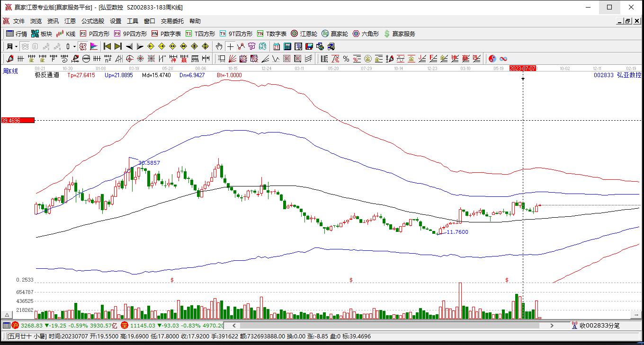Open the T数字表 time table
This screenshot has width=644, height=345.
(272, 34)
